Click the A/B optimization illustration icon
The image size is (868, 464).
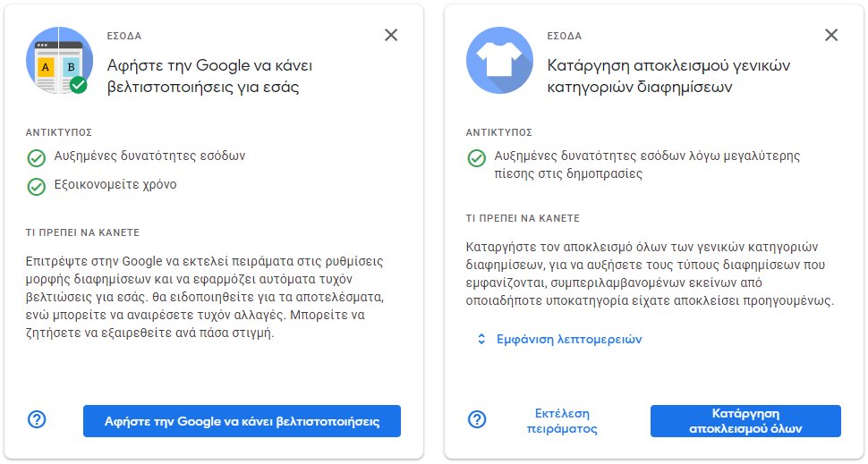click(x=59, y=60)
